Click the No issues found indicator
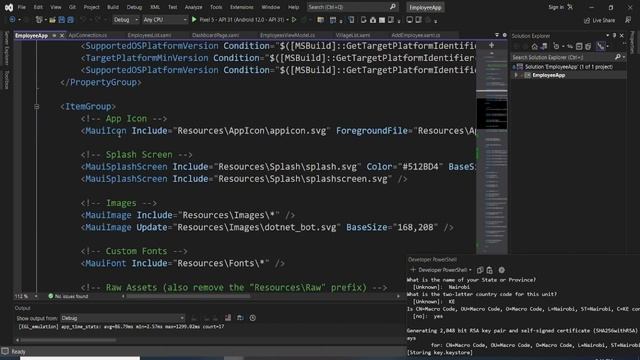The width and height of the screenshot is (640, 360). [x=68, y=296]
